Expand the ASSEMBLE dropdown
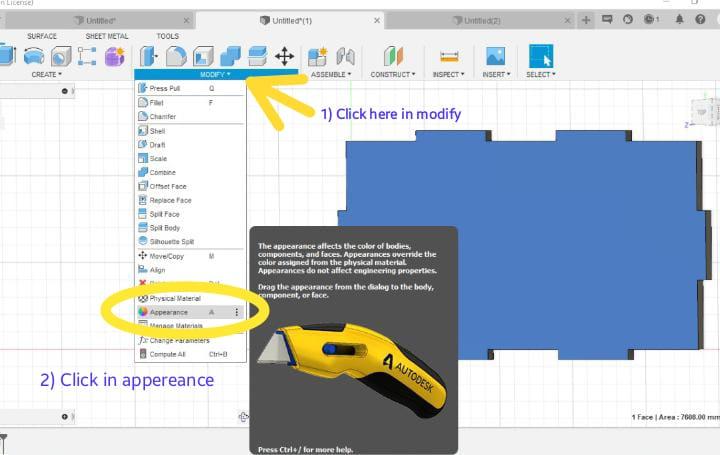 331,74
